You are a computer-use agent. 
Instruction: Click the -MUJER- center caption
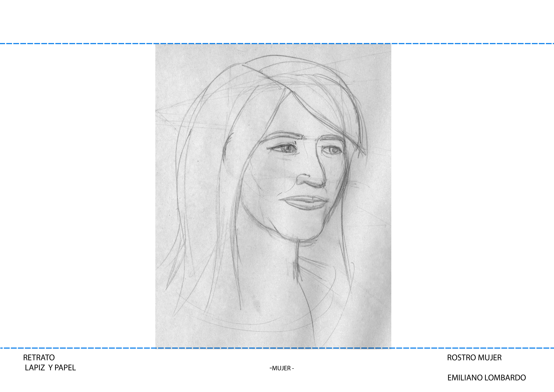[282, 368]
